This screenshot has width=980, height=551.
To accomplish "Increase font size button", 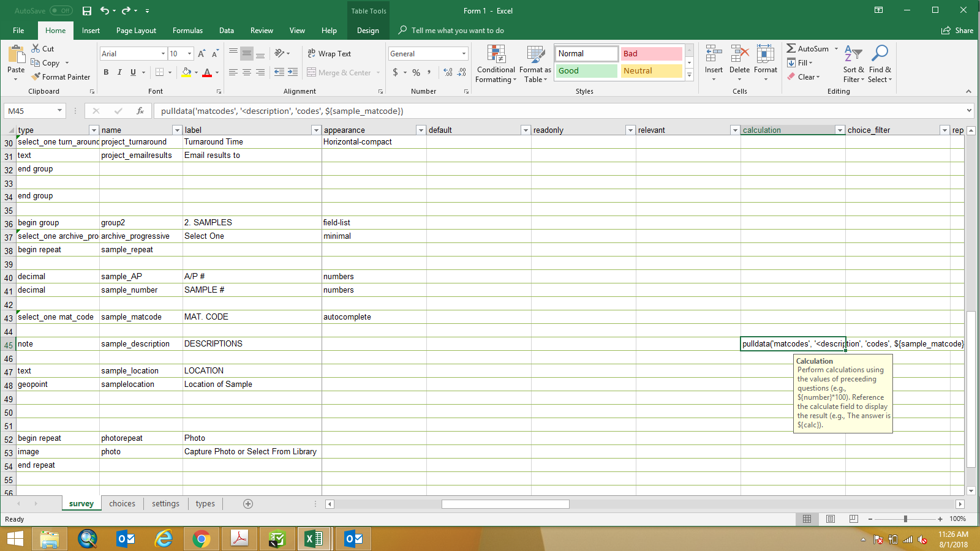I will [202, 54].
